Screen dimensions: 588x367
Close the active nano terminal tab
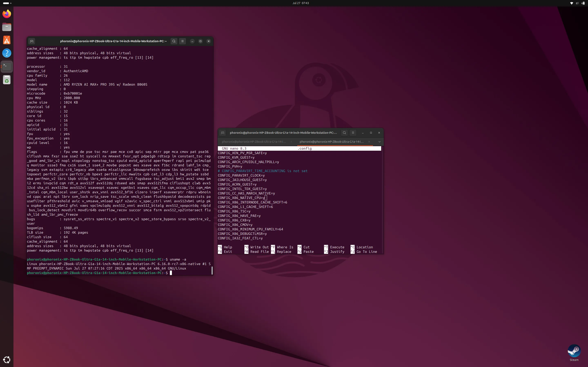[x=369, y=142]
